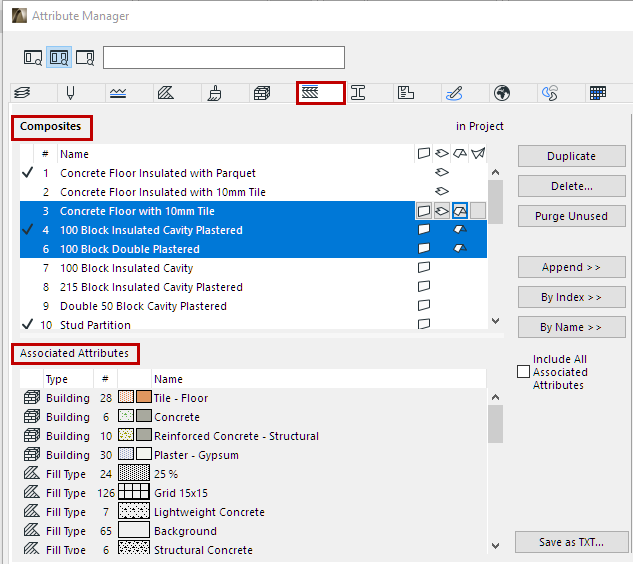Sort composites by slab usage column header

442,153
